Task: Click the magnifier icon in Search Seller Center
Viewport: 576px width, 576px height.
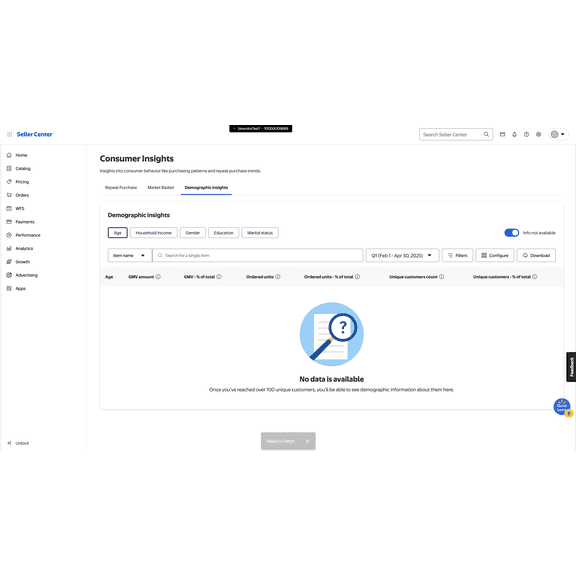Action: (486, 134)
